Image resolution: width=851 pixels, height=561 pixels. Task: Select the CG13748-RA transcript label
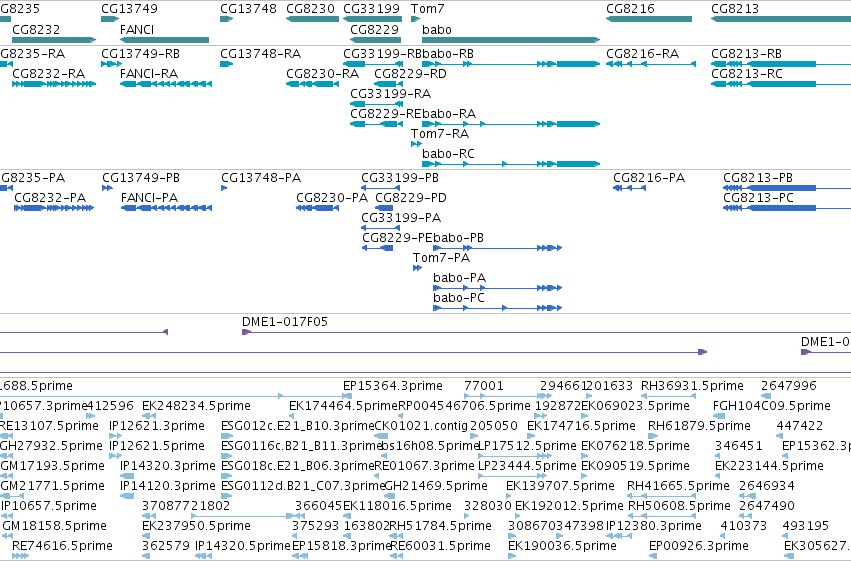pyautogui.click(x=261, y=54)
